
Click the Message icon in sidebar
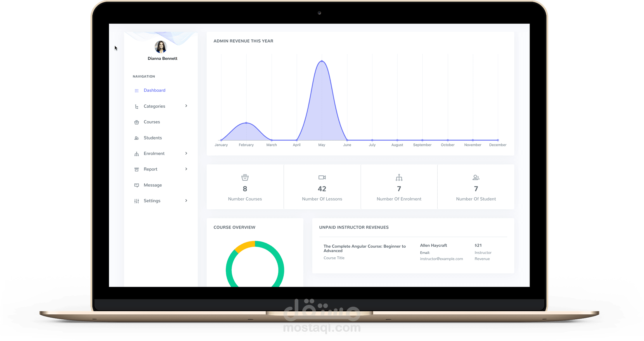[x=136, y=185]
